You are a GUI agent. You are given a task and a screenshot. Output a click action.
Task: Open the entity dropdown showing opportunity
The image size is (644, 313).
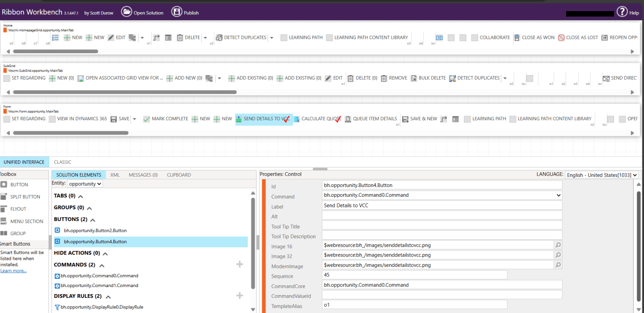[85, 183]
